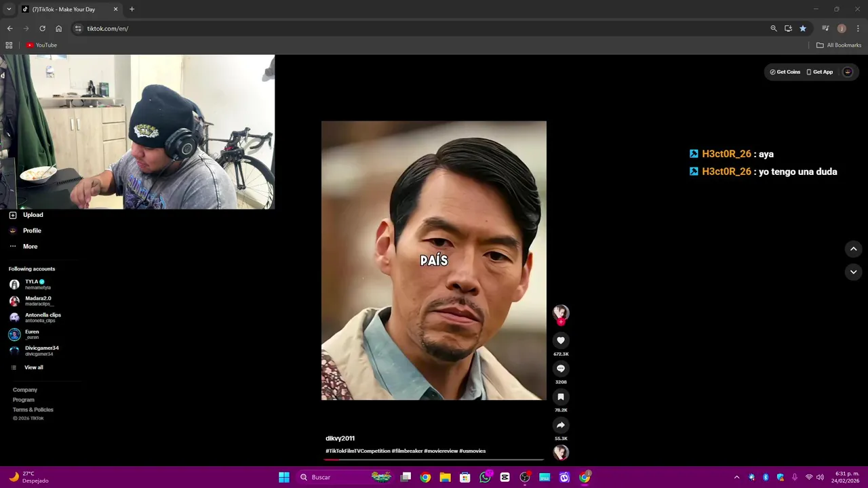This screenshot has height=488, width=868.
Task: Open the video comments icon
Action: 561,369
